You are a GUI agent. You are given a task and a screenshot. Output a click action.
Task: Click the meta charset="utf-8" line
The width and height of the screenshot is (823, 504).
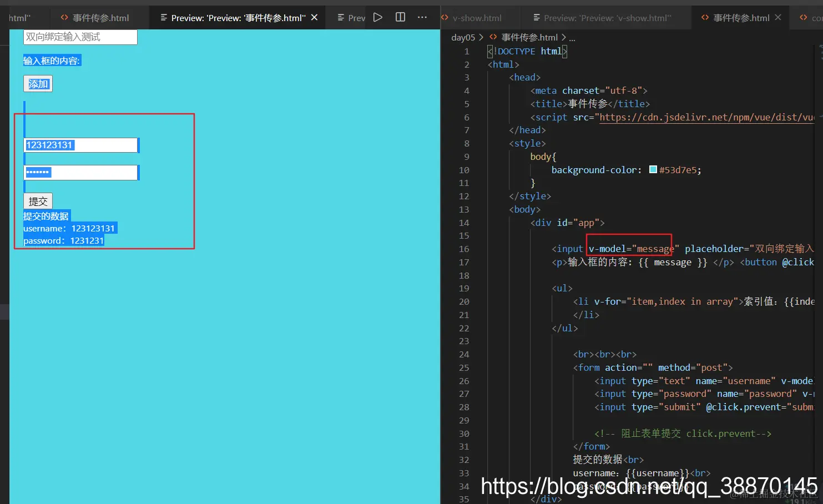589,90
